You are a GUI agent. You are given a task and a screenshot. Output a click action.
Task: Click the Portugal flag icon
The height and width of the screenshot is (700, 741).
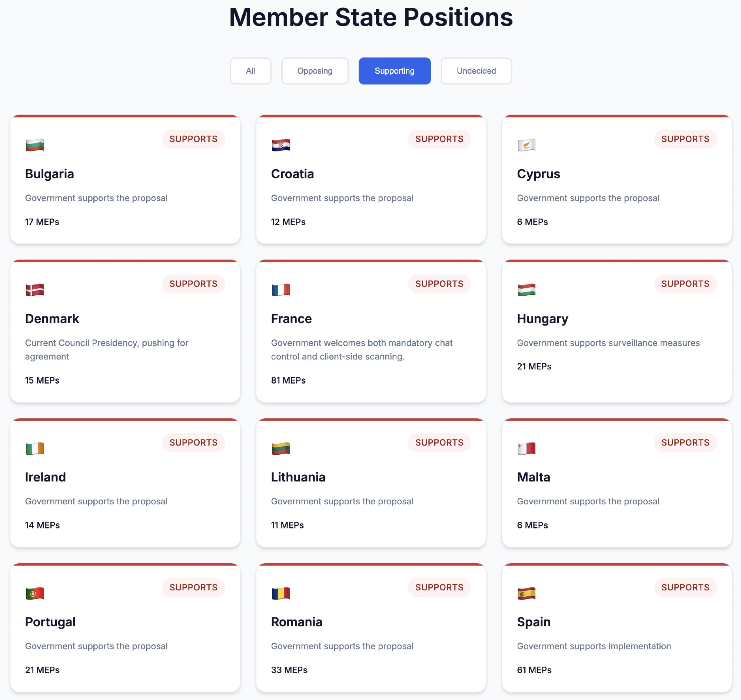pyautogui.click(x=35, y=593)
